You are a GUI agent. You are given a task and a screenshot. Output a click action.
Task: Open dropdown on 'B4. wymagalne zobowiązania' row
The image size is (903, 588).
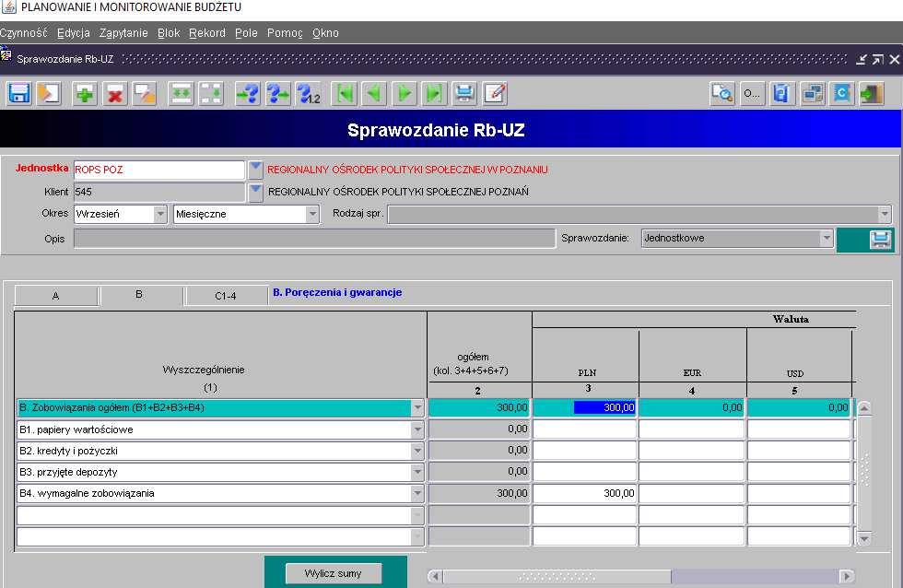click(417, 494)
